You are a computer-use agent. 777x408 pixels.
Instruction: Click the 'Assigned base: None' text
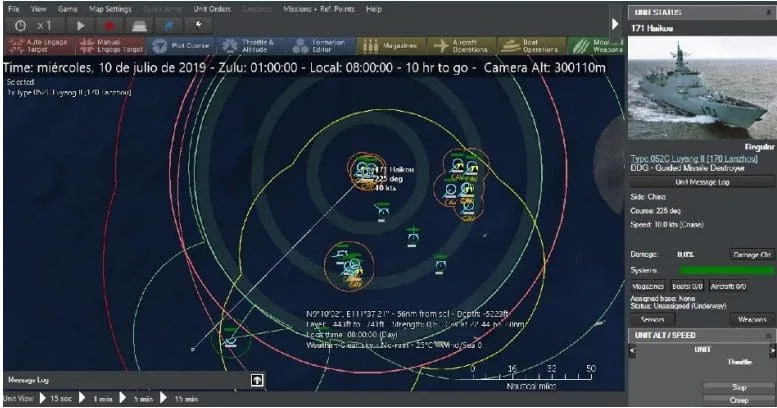pos(663,298)
